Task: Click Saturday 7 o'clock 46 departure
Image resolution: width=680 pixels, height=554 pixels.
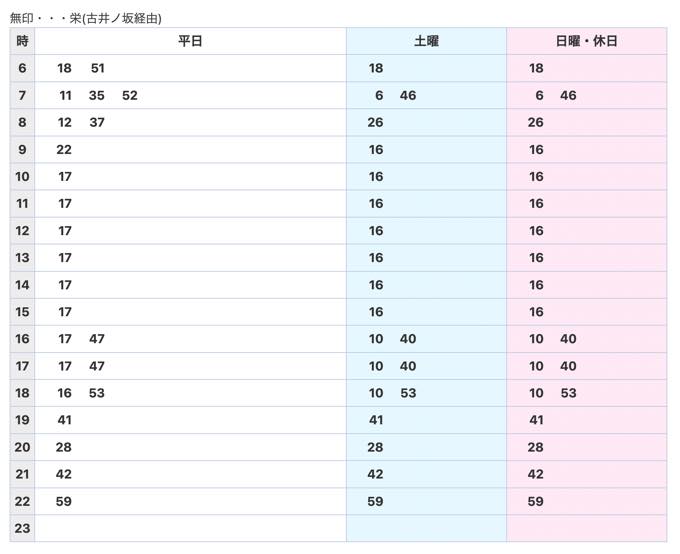Action: pos(408,95)
